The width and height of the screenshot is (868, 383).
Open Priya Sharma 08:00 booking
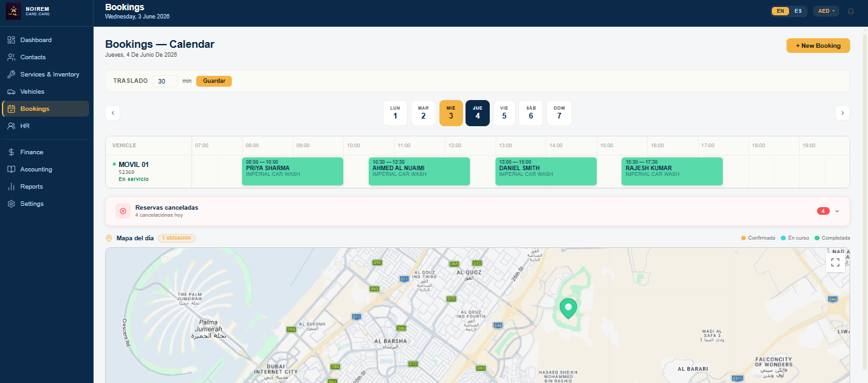(x=293, y=171)
